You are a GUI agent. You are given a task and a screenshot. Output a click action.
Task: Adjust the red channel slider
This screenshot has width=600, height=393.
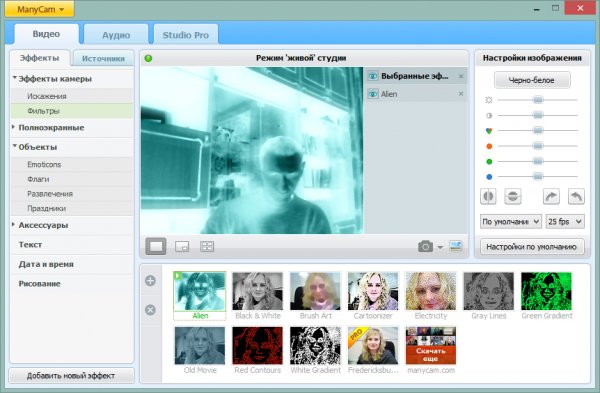pos(538,146)
